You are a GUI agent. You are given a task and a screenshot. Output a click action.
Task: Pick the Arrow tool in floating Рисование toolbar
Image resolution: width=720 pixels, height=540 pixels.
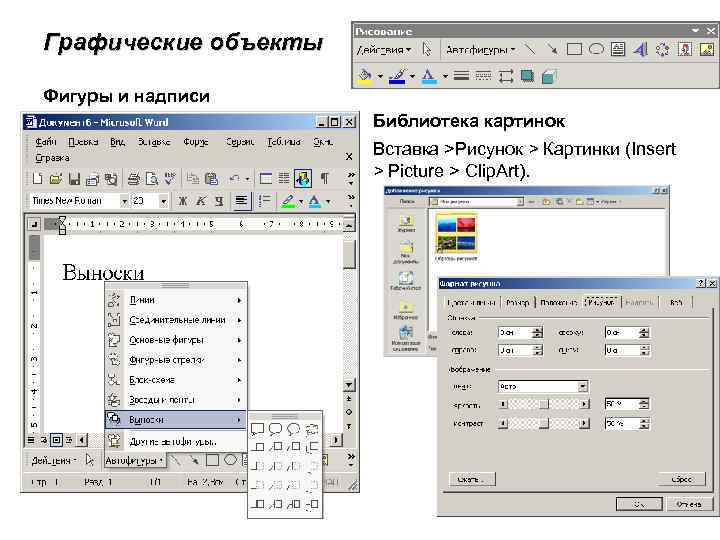[552, 49]
